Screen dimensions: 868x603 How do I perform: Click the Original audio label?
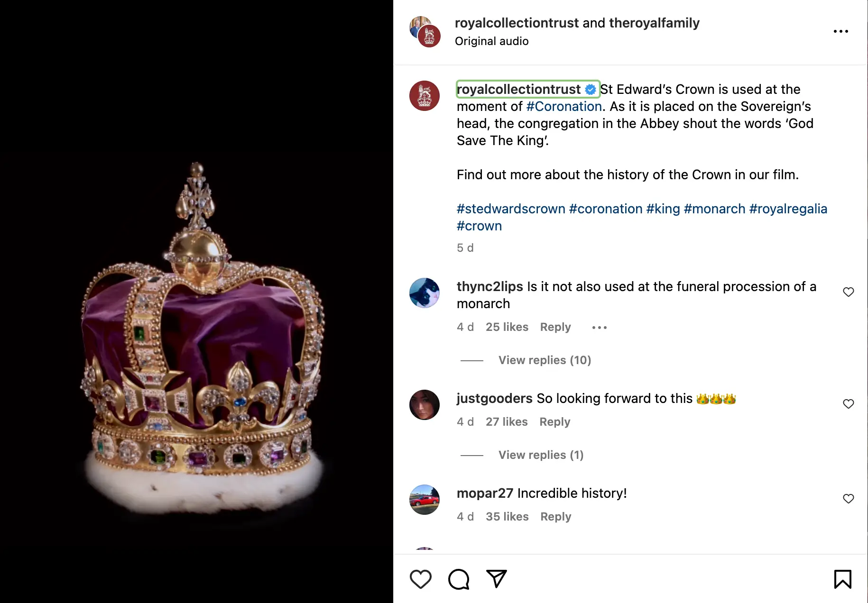coord(491,41)
